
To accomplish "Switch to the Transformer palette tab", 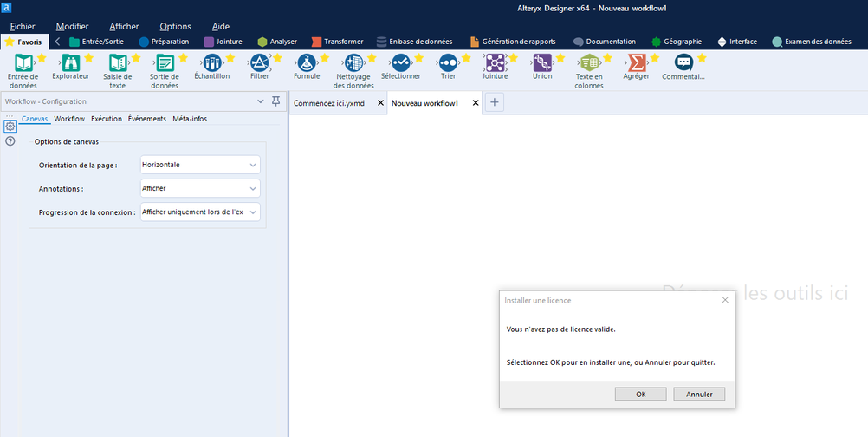I will coord(337,42).
